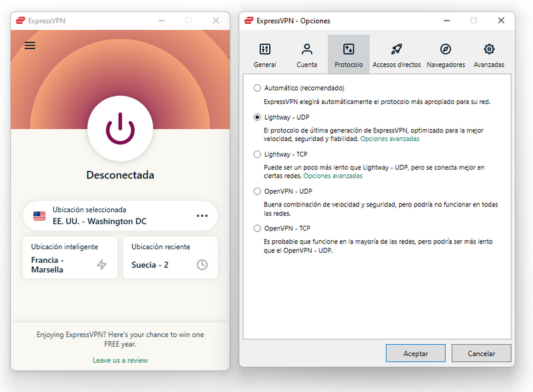Click the Protocolo icon

pos(348,49)
